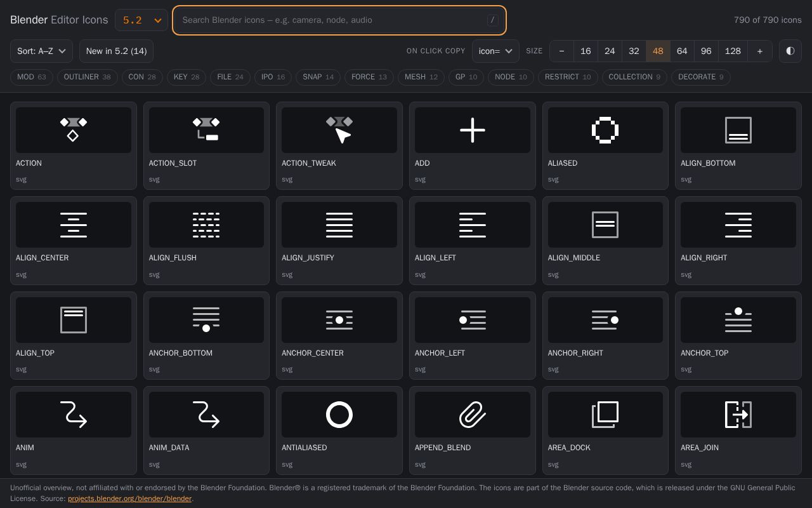
Task: Click the ACTION_TWEAK icon card
Action: point(339,145)
